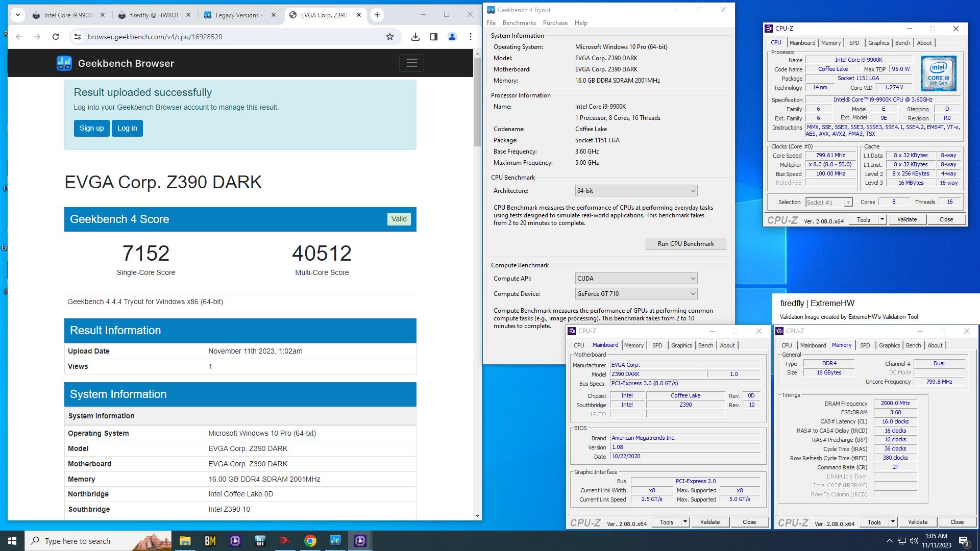Click scrollbar down arrow in Chrome page
This screenshot has width=980, height=551.
click(x=477, y=516)
